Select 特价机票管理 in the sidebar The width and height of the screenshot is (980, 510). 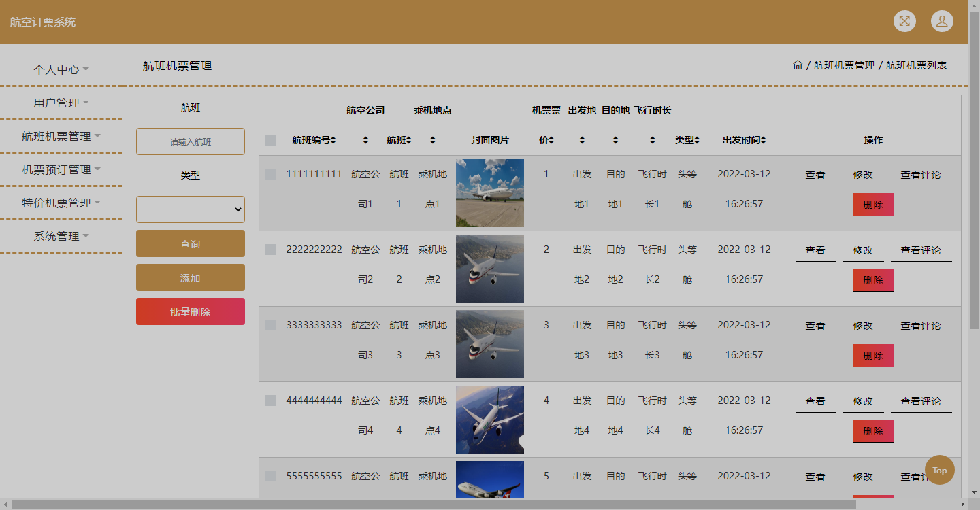pos(60,203)
